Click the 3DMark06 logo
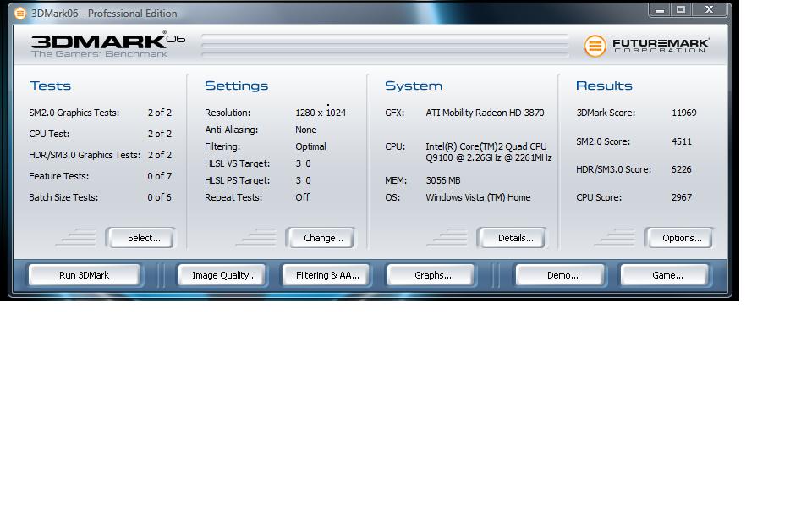The image size is (812, 508). coord(107,45)
